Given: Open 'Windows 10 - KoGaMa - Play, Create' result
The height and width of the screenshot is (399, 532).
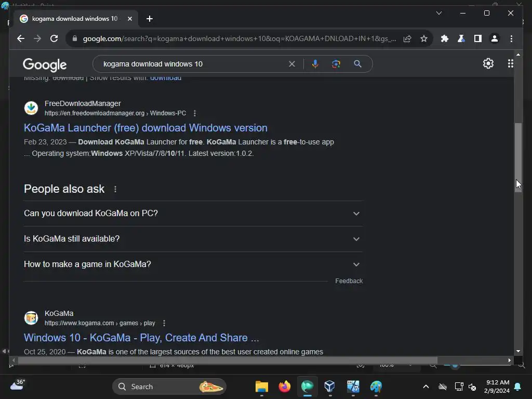Looking at the screenshot, I should 141,338.
